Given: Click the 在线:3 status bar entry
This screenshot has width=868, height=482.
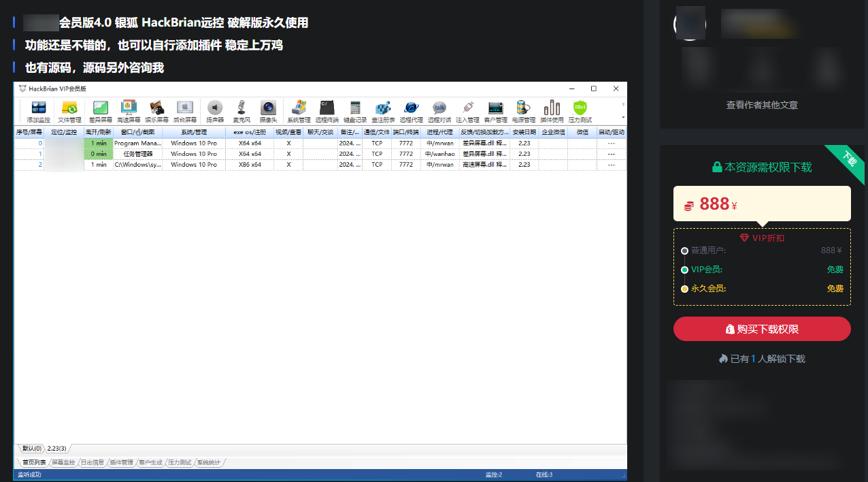Looking at the screenshot, I should pos(544,475).
